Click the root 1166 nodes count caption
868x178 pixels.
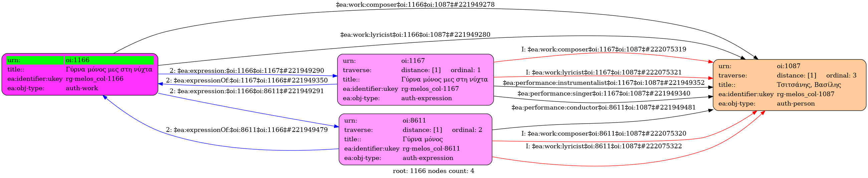click(433, 171)
